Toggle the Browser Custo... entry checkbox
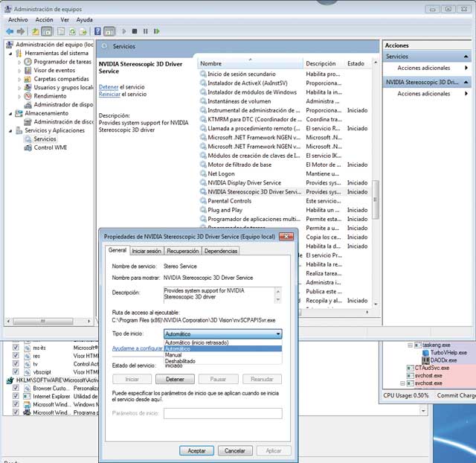This screenshot has width=476, height=463. pos(16,389)
